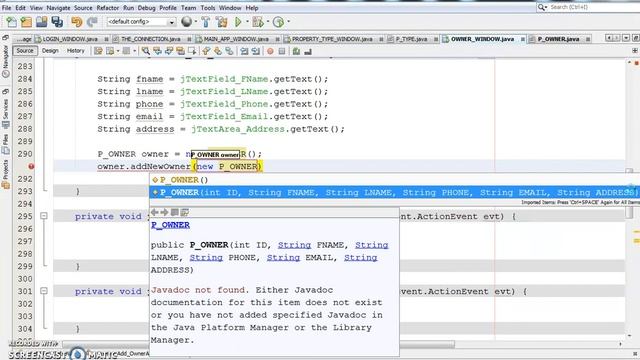Click the Previous Bookmark icon

206,51
